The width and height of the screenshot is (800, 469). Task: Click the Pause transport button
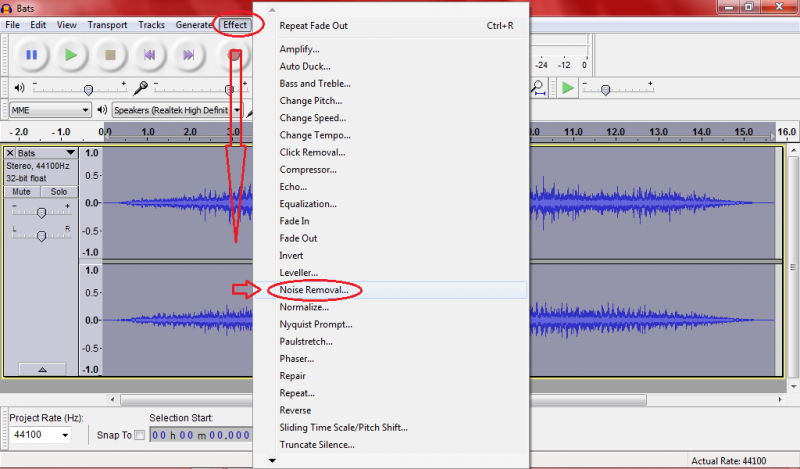(x=31, y=55)
